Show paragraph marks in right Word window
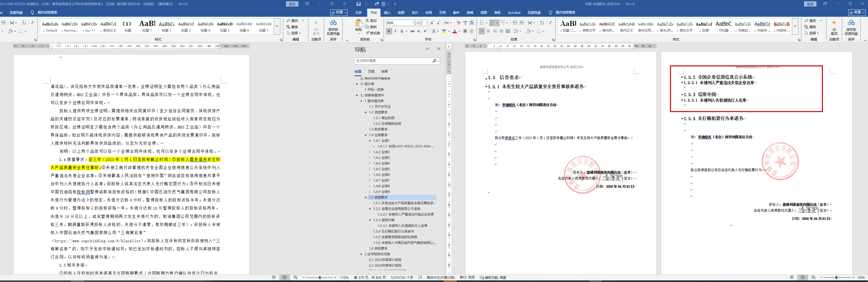This screenshot has height=282, width=868. pos(550,23)
